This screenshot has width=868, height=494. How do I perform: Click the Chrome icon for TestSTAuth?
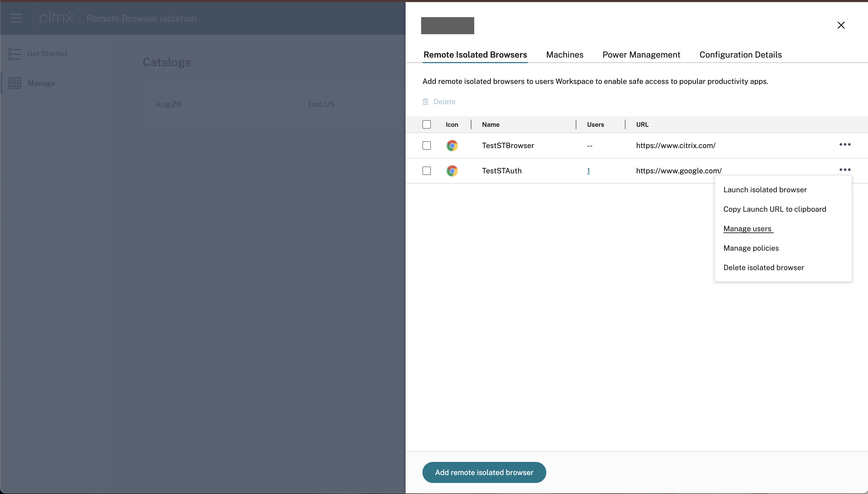(x=452, y=170)
